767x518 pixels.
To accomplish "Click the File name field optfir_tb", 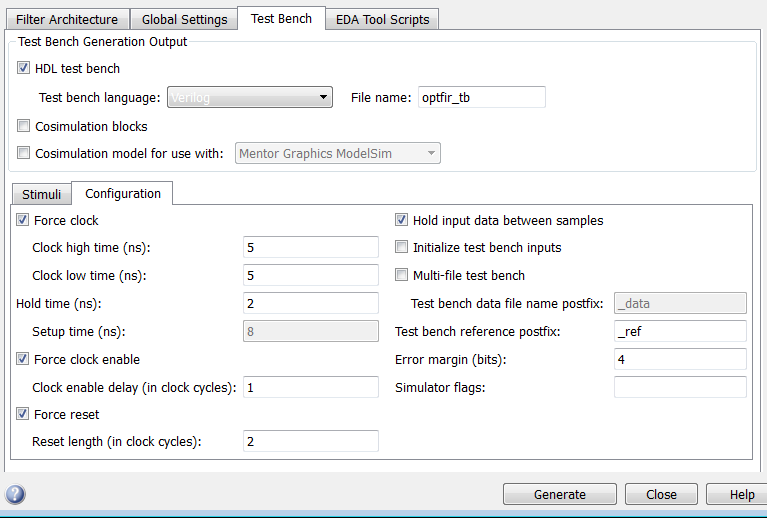I will coord(481,97).
